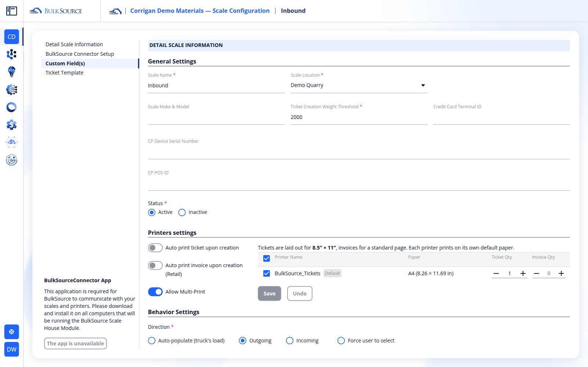Open the blue ring sidebar icon
The image size is (588, 367).
tap(12, 107)
